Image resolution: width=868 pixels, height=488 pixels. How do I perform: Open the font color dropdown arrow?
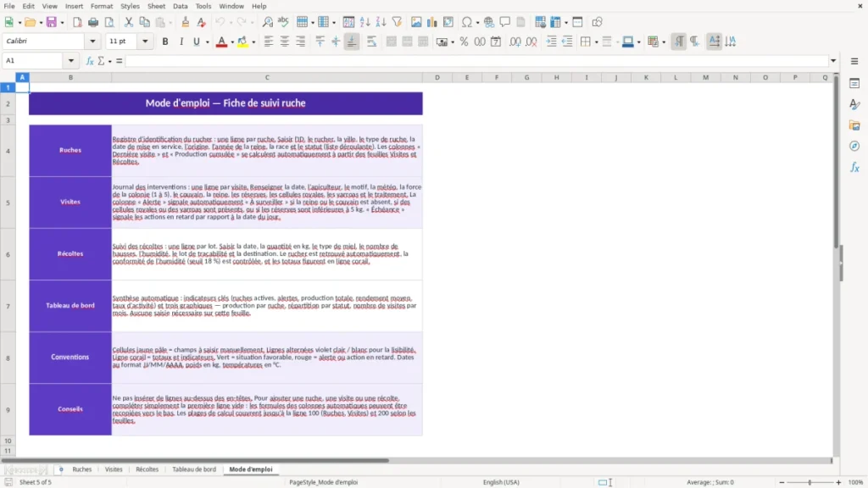coord(232,42)
